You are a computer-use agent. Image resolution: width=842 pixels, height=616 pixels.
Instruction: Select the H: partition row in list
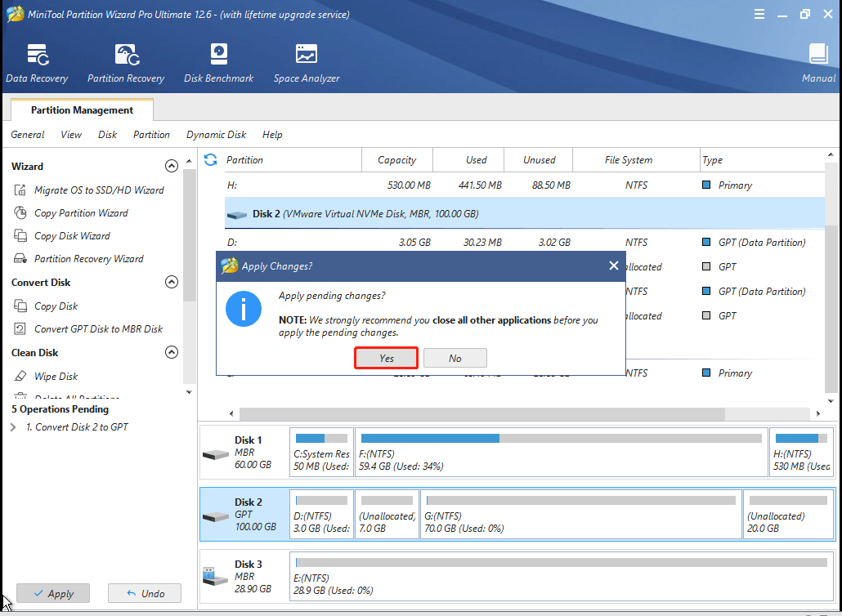click(x=524, y=185)
